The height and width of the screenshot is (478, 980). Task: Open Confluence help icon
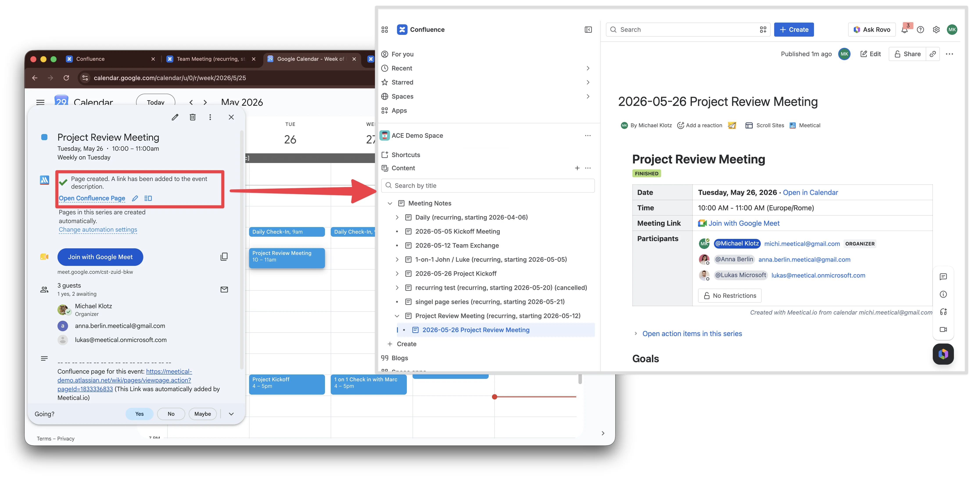[920, 29]
